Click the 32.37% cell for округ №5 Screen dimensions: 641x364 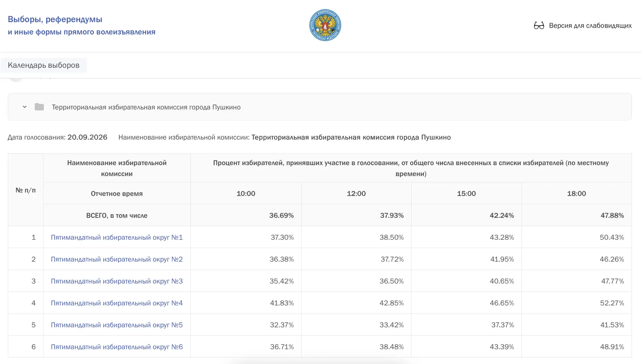pyautogui.click(x=246, y=325)
